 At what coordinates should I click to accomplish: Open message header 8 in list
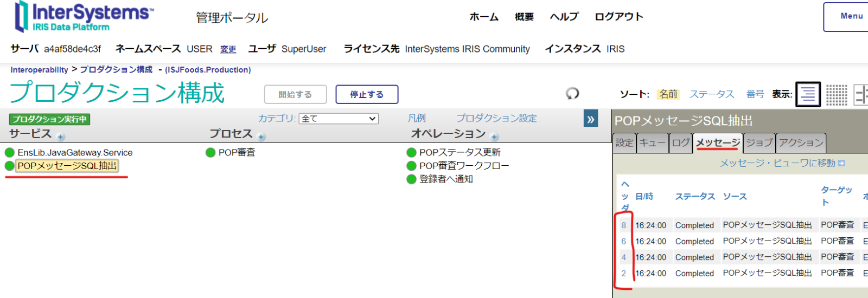click(623, 225)
